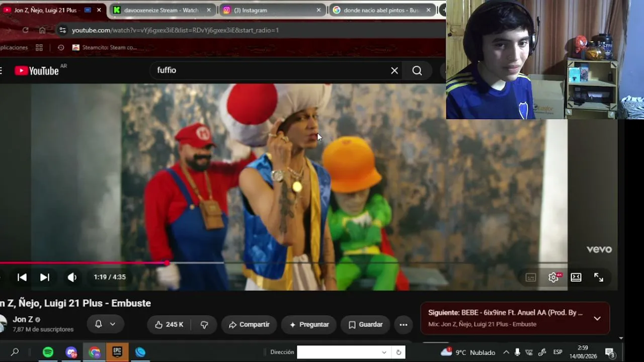Open the network icon in system tray
The image size is (644, 362).
(529, 352)
